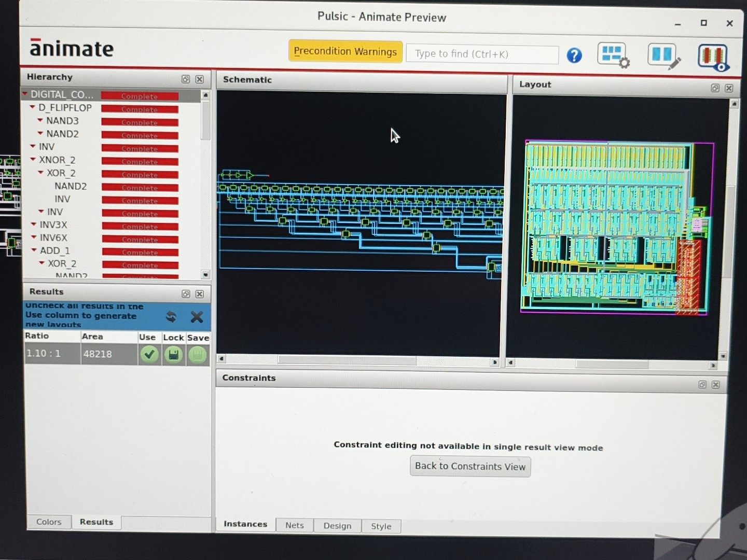The width and height of the screenshot is (747, 560).
Task: Click the Complete progress bar for D_FLIPFLOP
Action: point(140,109)
